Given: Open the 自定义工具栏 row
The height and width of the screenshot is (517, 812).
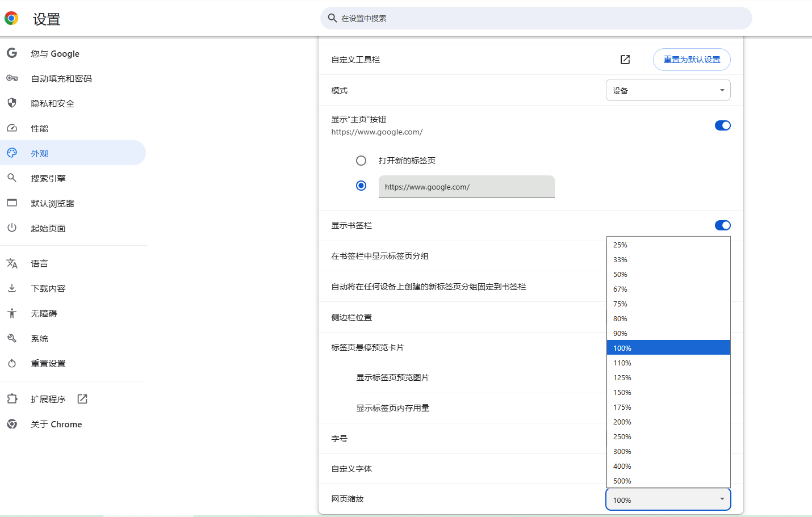Looking at the screenshot, I should pos(530,60).
